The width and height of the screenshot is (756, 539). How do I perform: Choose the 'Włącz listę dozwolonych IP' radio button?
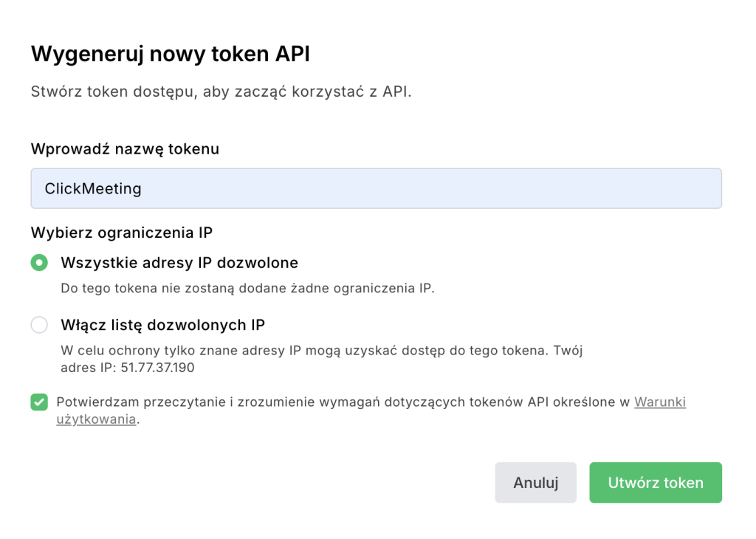coord(39,325)
